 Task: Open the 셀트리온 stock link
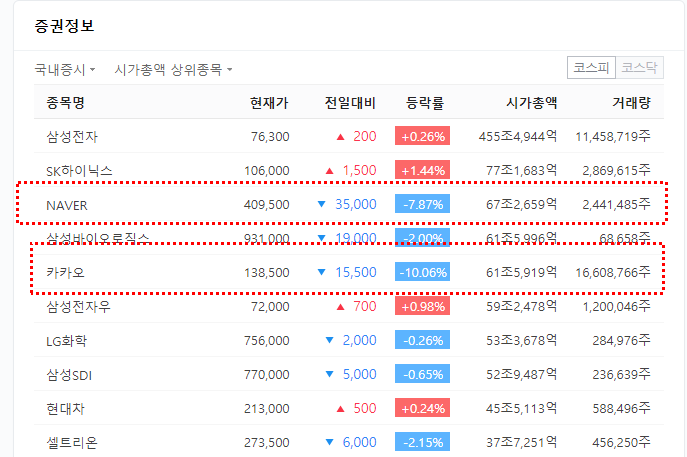[72, 443]
